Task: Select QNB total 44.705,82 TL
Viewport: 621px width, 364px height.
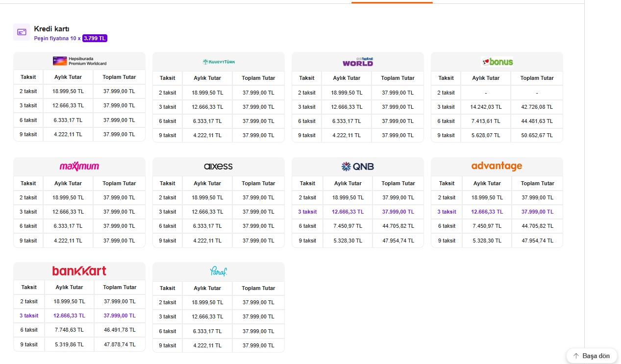Action: [398, 226]
